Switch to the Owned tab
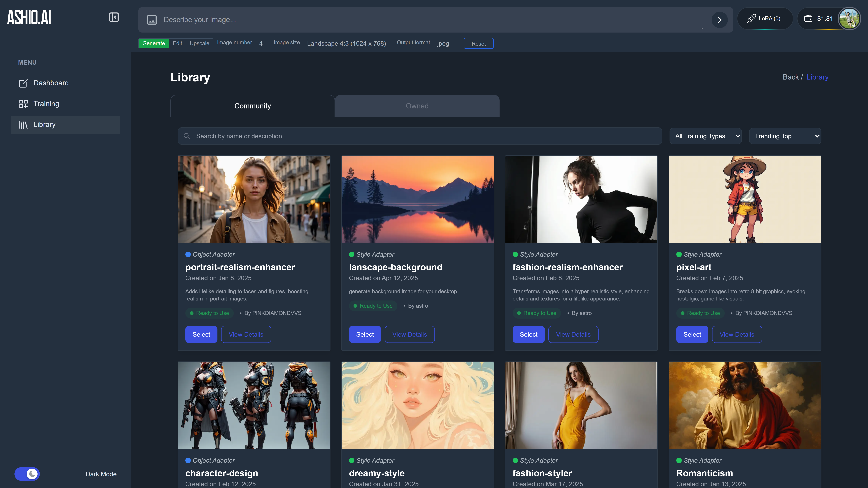This screenshot has height=488, width=868. point(417,106)
